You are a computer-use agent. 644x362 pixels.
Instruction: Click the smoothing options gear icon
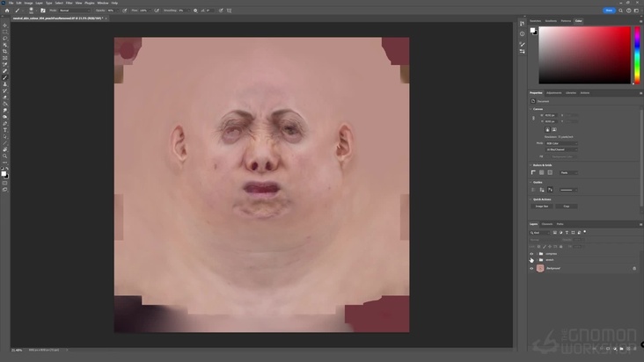195,11
